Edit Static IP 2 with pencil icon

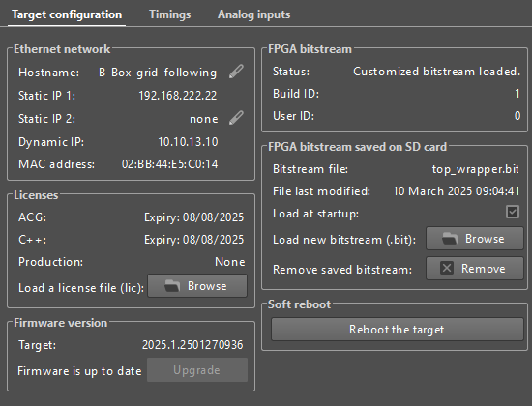click(236, 118)
